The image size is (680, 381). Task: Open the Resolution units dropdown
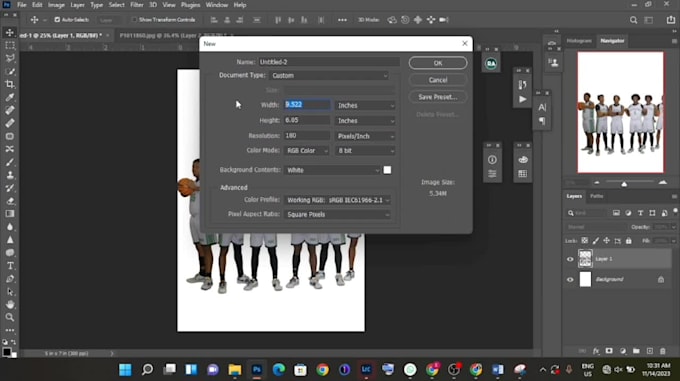(366, 136)
